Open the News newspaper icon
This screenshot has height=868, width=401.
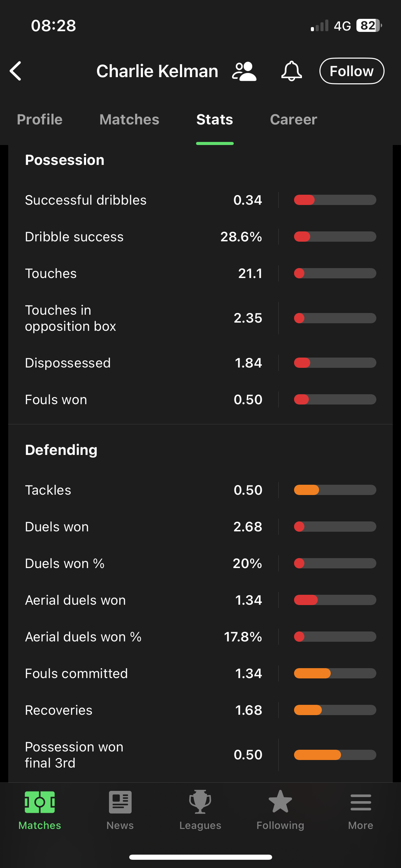(x=120, y=802)
